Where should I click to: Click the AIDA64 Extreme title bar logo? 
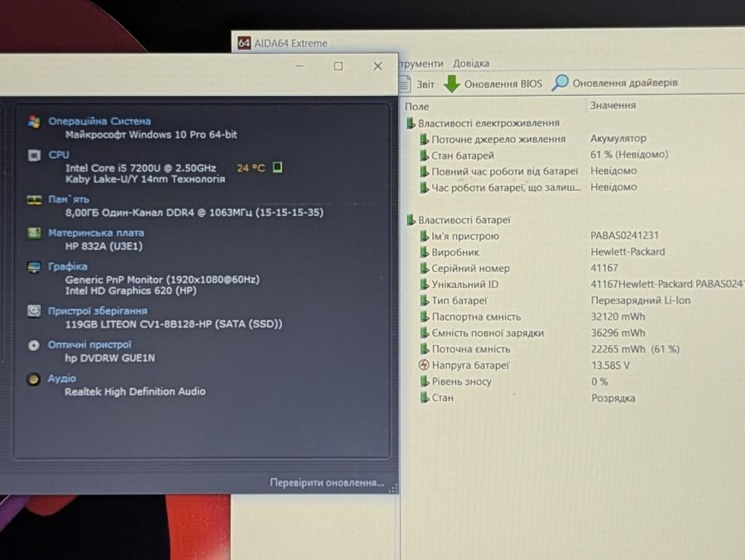pyautogui.click(x=243, y=43)
